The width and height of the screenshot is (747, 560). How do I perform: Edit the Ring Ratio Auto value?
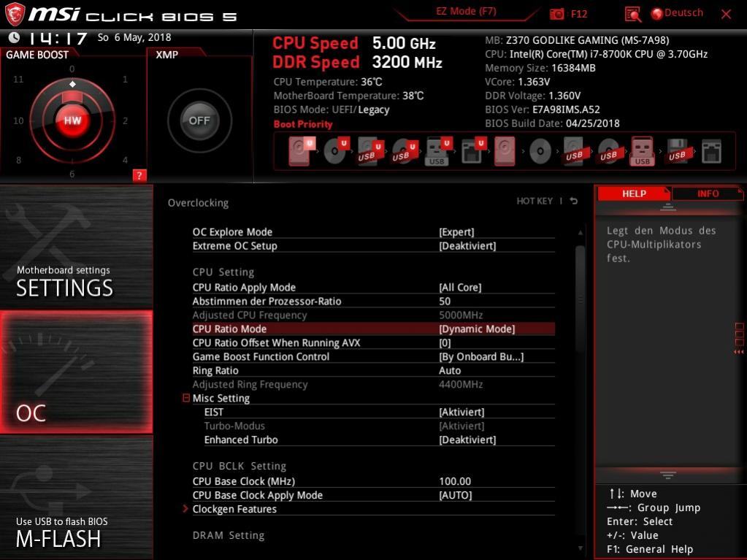pos(450,370)
